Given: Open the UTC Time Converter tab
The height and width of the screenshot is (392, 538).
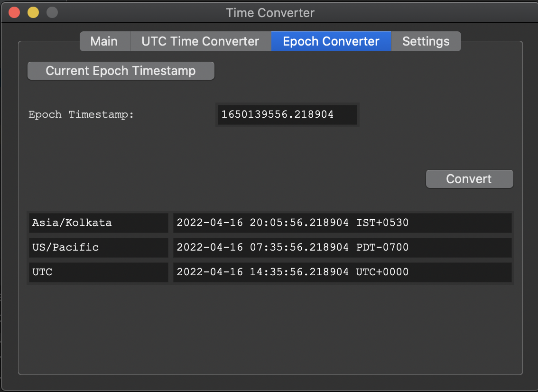Looking at the screenshot, I should [x=200, y=41].
